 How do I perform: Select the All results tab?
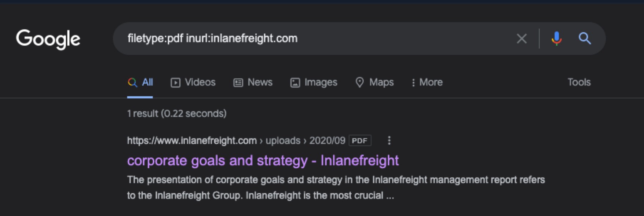[140, 83]
